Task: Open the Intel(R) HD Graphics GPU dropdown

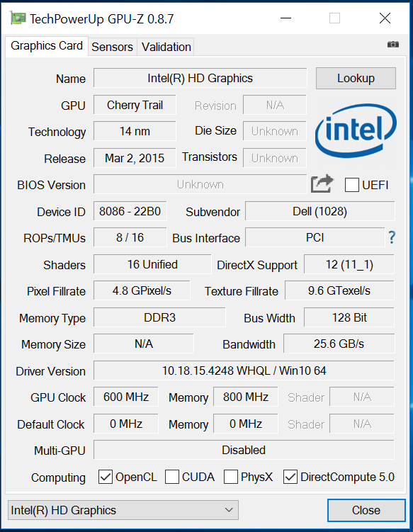Action: coord(123,510)
